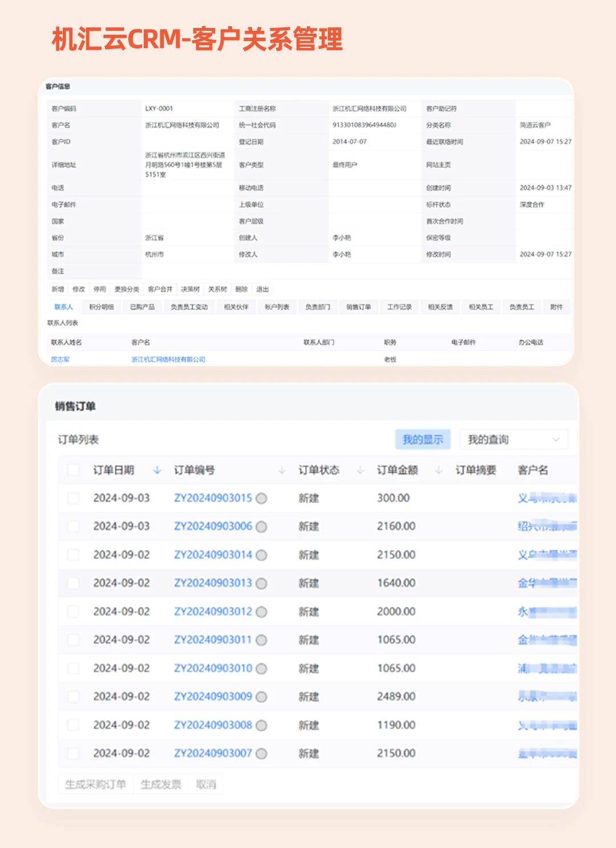Select checkbox for order ZY20240903012 row
This screenshot has height=848, width=616.
pyautogui.click(x=73, y=612)
